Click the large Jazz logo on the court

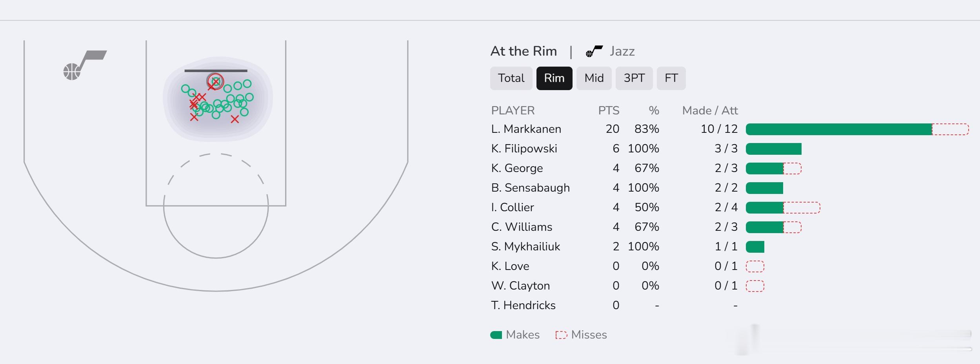click(84, 65)
